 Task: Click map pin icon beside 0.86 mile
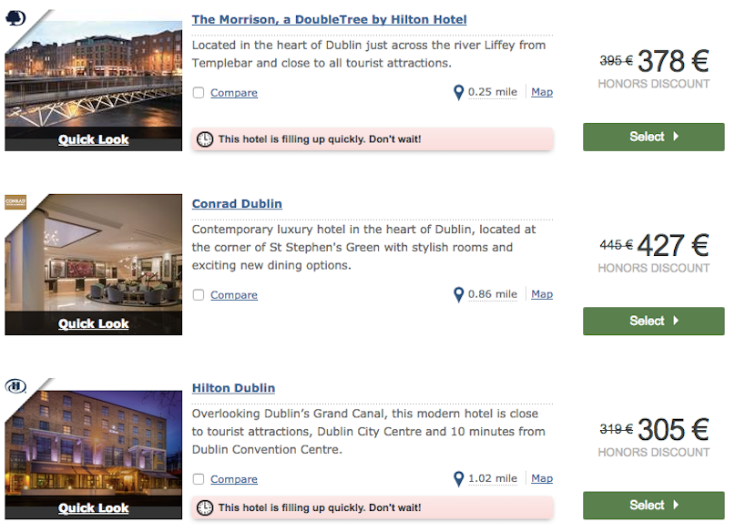[x=458, y=294]
